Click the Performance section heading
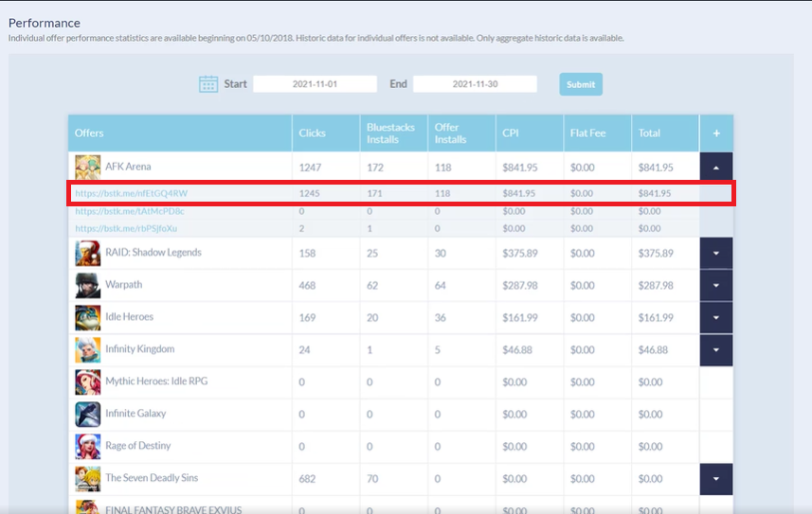The image size is (812, 514). click(44, 23)
